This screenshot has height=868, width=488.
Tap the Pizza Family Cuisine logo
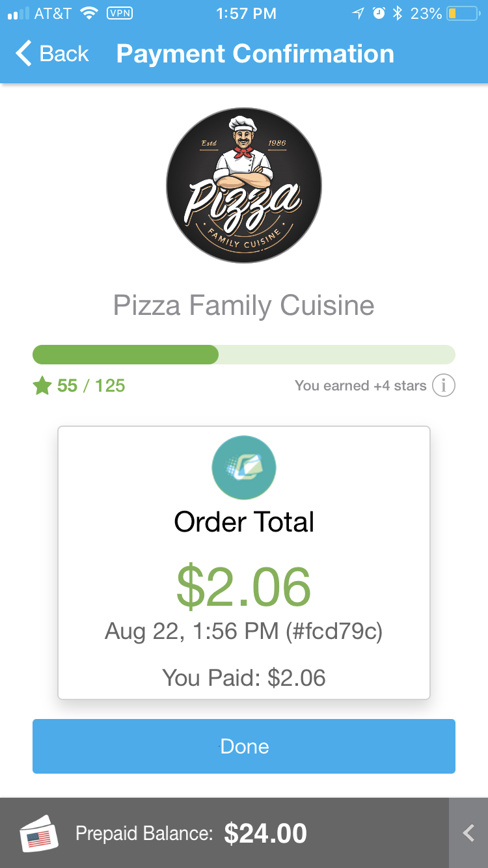[244, 185]
